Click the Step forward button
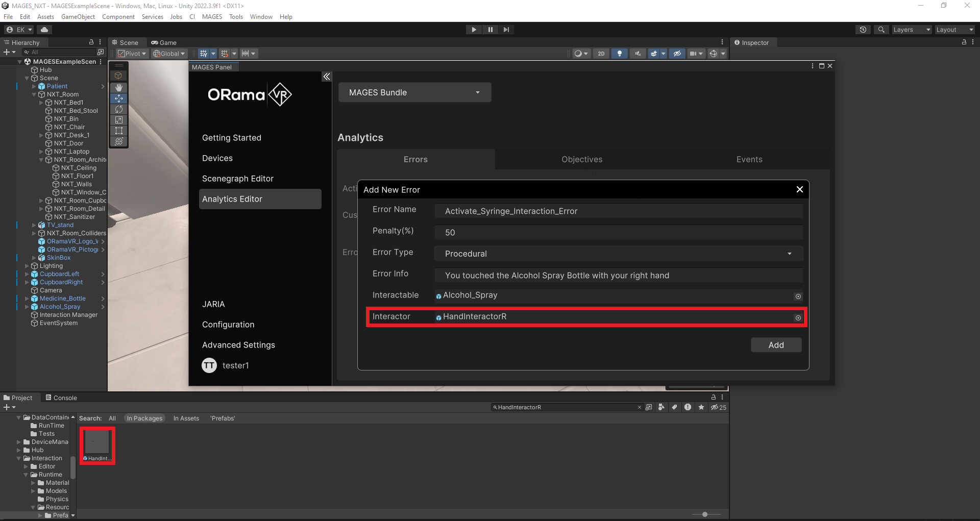 [x=506, y=30]
